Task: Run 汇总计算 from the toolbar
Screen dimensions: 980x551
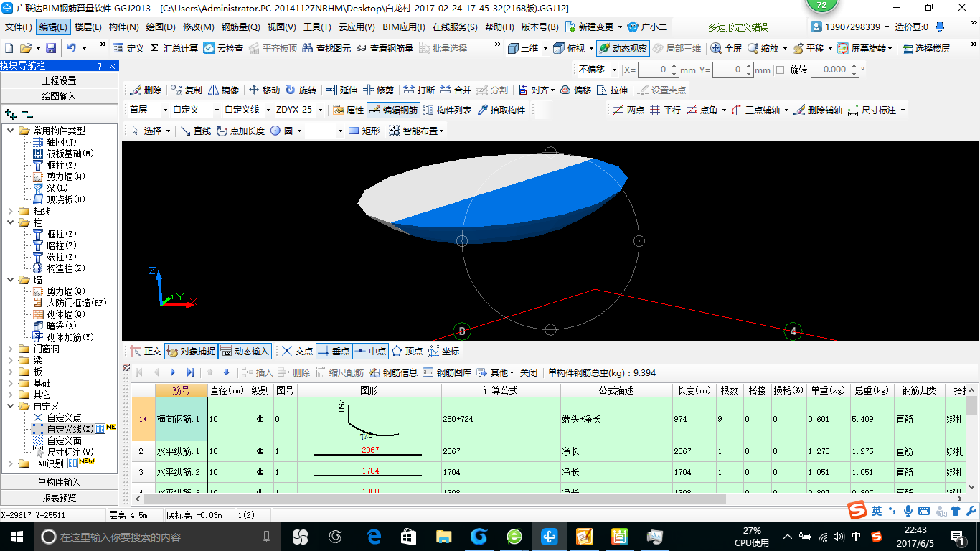Action: (174, 48)
